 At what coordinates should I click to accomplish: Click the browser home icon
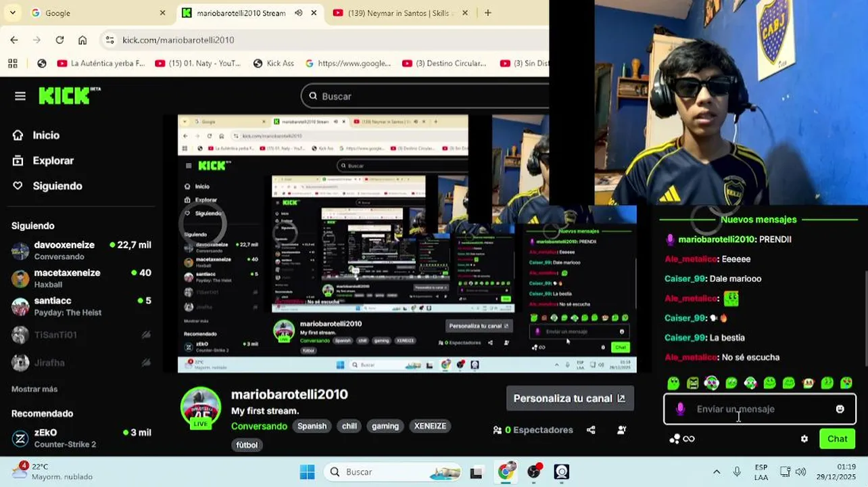tap(82, 40)
